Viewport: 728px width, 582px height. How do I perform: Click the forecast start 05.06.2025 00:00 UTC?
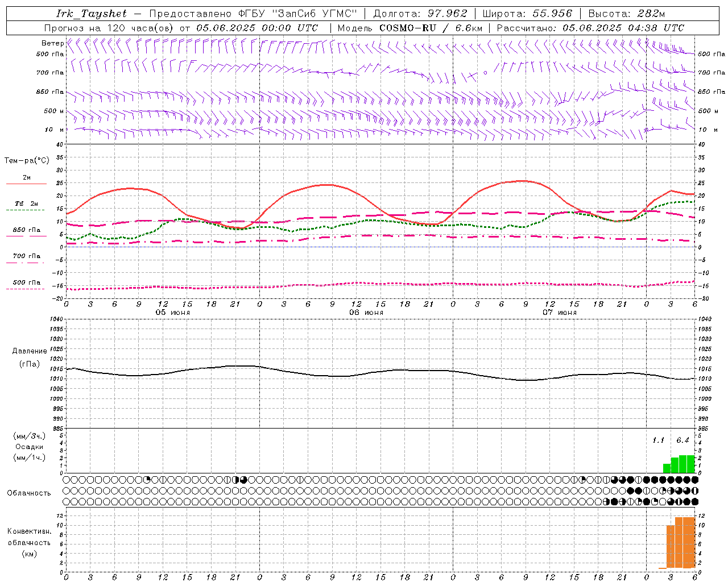click(257, 28)
